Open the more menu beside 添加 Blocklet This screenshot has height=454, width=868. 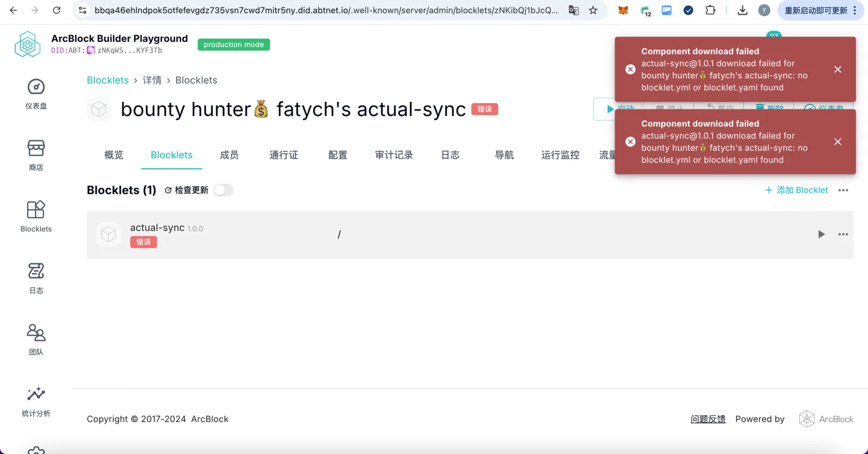[x=843, y=190]
